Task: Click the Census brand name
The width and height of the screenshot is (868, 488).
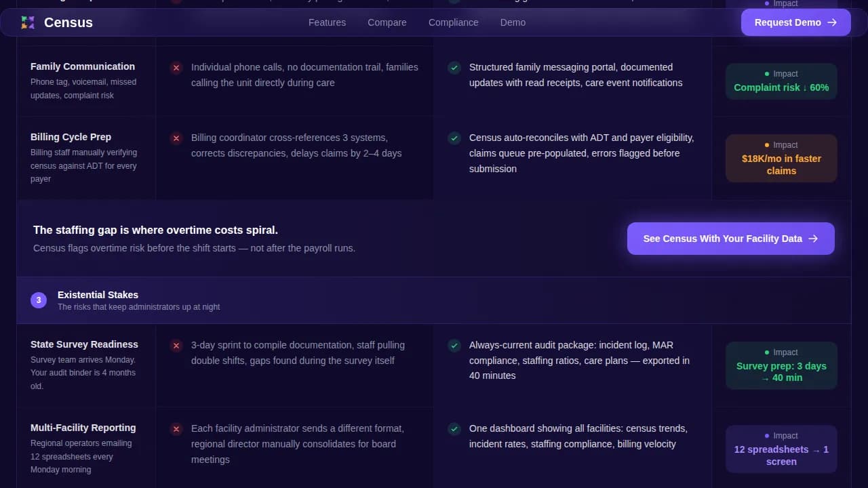Action: tap(68, 22)
